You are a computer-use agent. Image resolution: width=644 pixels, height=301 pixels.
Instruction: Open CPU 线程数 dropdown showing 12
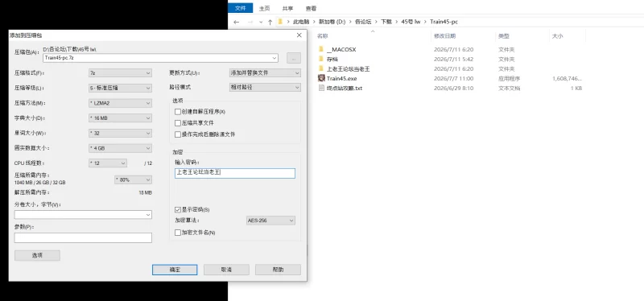108,163
